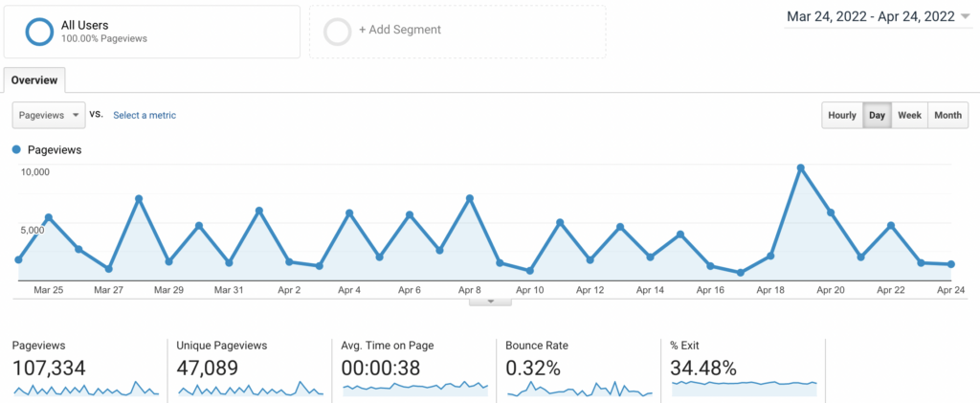Screen dimensions: 980x403
Task: Click the 'Mar 25' x-axis label
Action: click(x=49, y=291)
